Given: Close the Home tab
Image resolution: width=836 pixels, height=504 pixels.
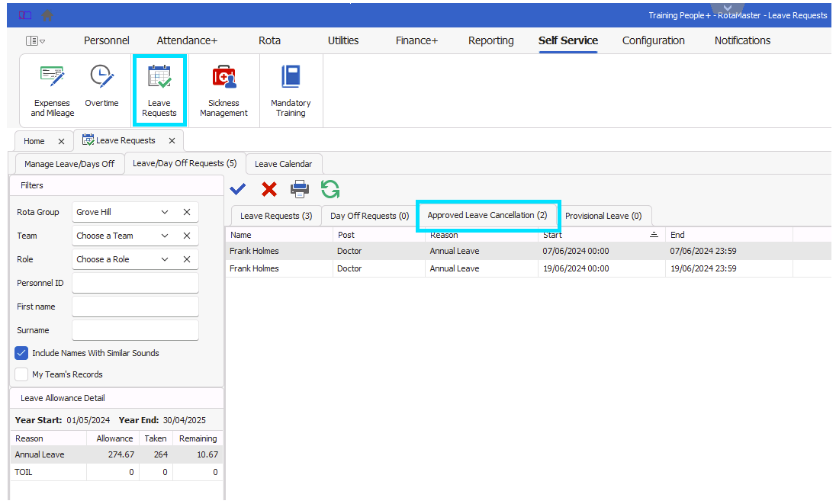Looking at the screenshot, I should click(x=61, y=141).
